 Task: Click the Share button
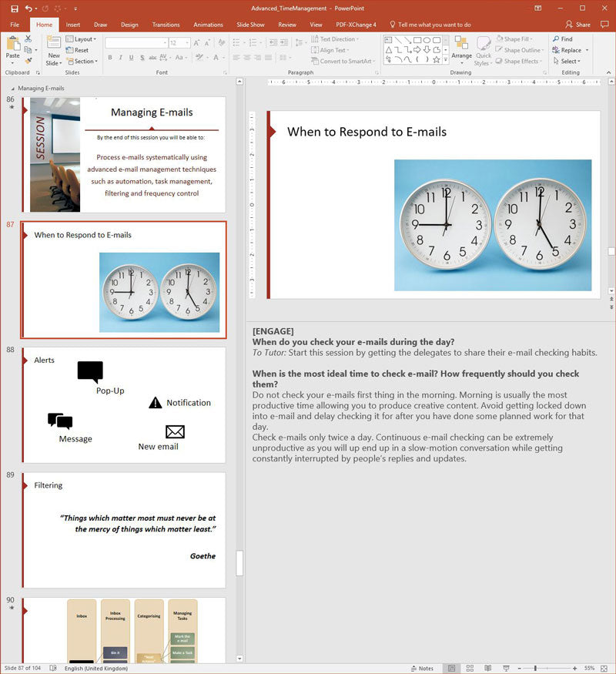point(577,25)
